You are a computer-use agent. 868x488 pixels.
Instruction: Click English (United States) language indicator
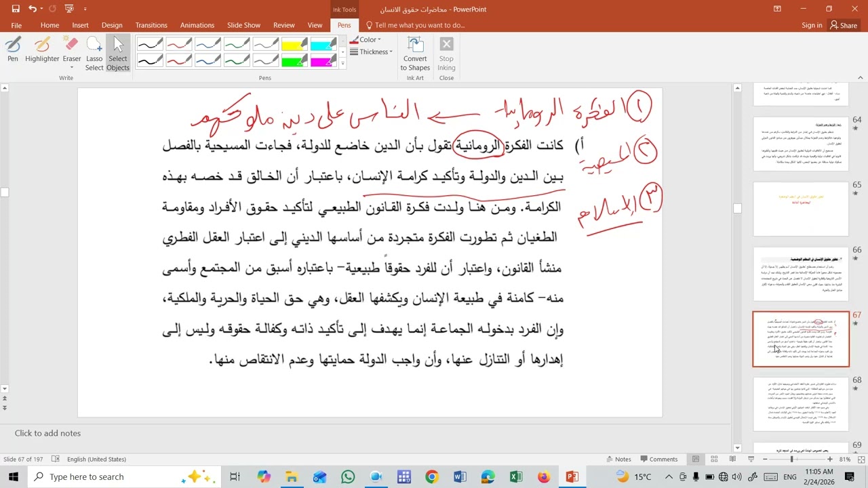pyautogui.click(x=96, y=459)
